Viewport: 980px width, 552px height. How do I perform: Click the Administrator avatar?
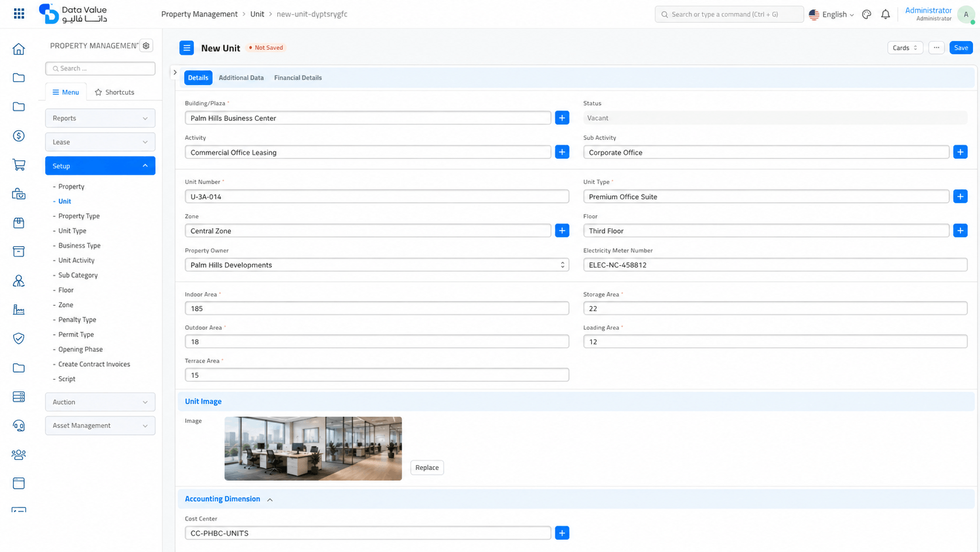(965, 14)
